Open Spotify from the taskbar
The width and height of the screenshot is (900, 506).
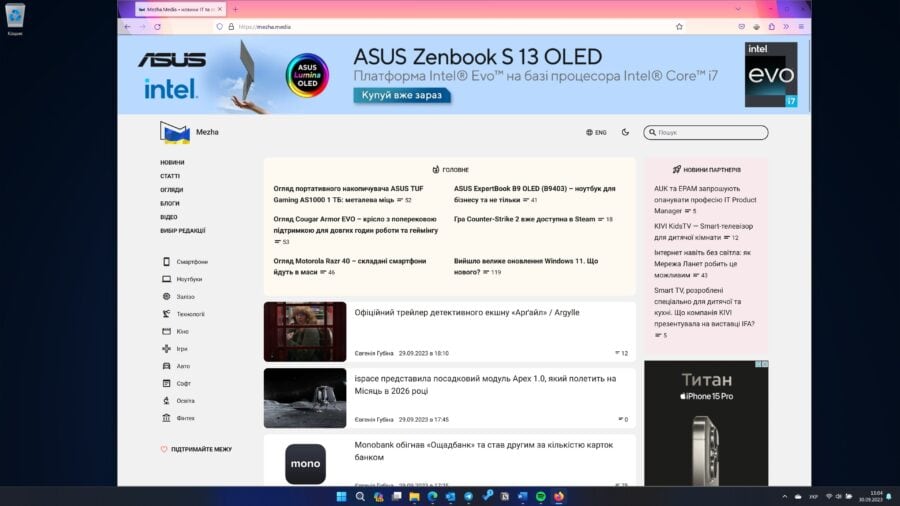[x=541, y=496]
